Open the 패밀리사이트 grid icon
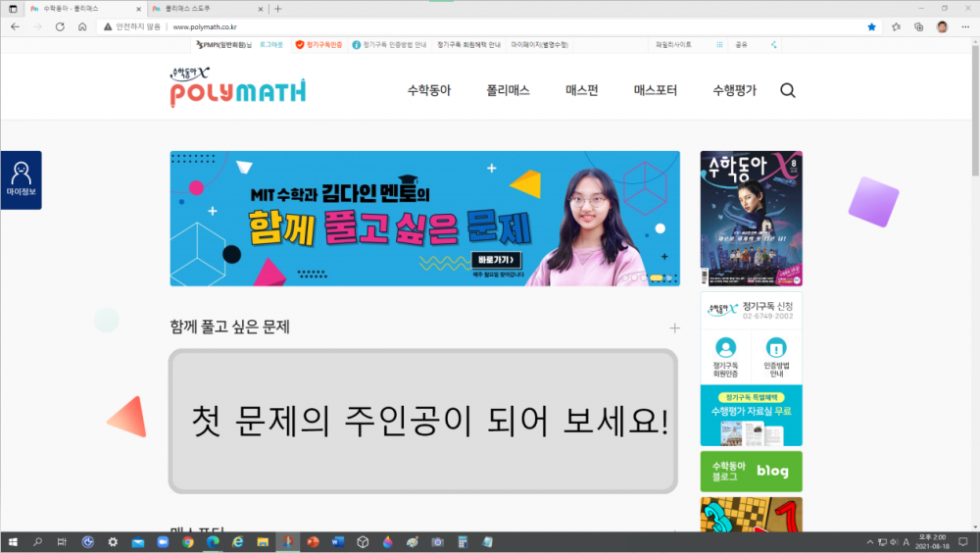 coord(719,44)
